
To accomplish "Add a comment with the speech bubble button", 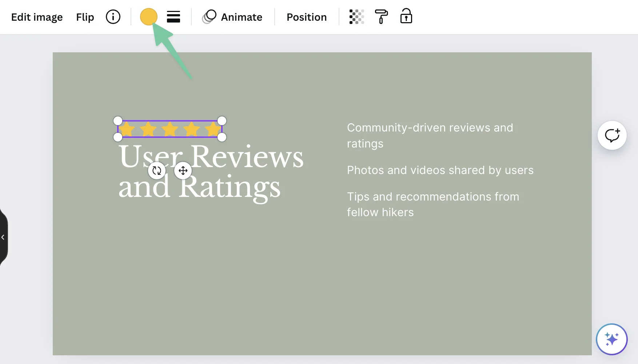I will (x=612, y=135).
